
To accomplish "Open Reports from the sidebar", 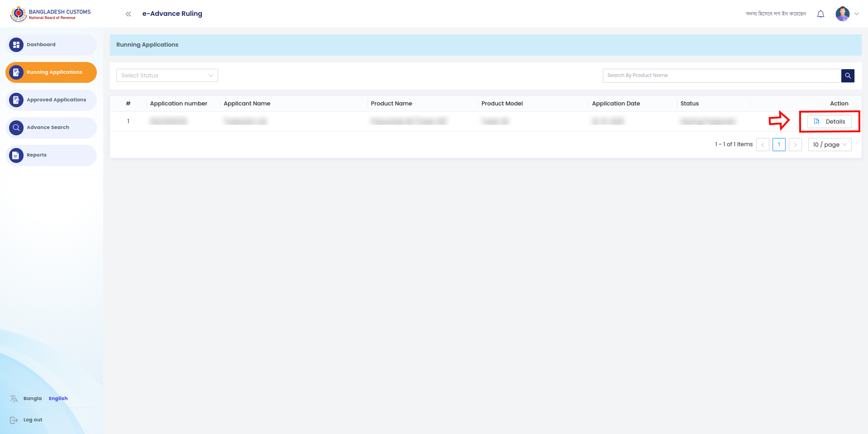I will click(x=51, y=155).
